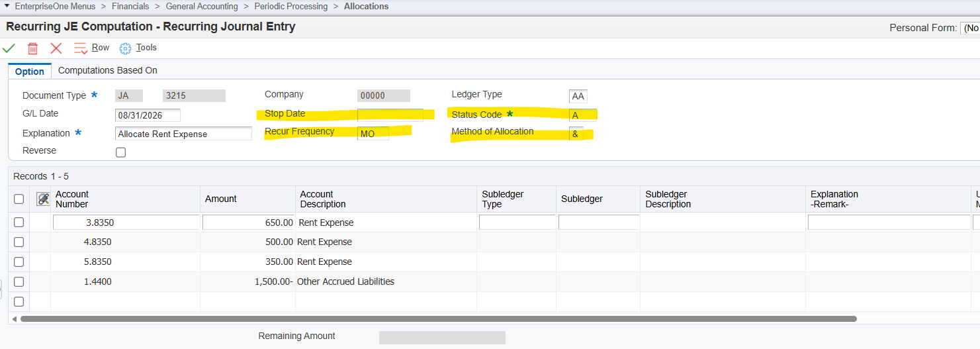Click first row Subledger Type input
Viewport: 980px width, 349px height.
pyautogui.click(x=517, y=223)
